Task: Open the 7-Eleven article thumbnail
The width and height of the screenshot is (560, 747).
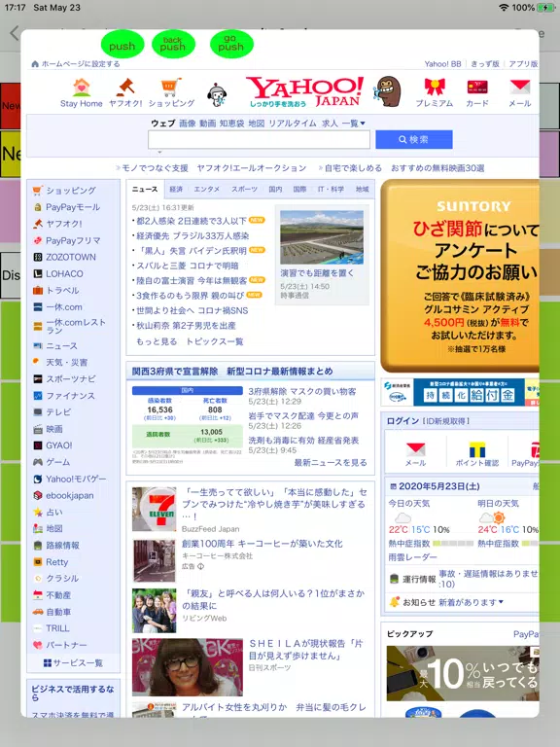Action: point(155,509)
